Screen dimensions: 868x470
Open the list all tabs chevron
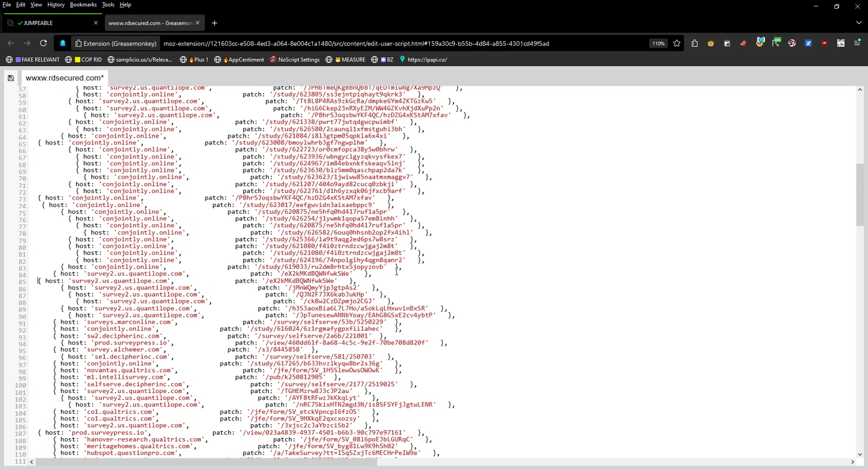pos(859,23)
